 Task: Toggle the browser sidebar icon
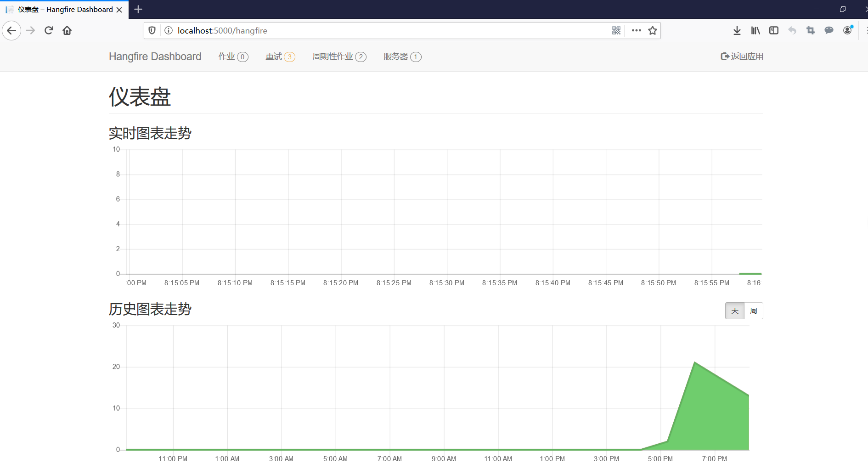pos(774,31)
